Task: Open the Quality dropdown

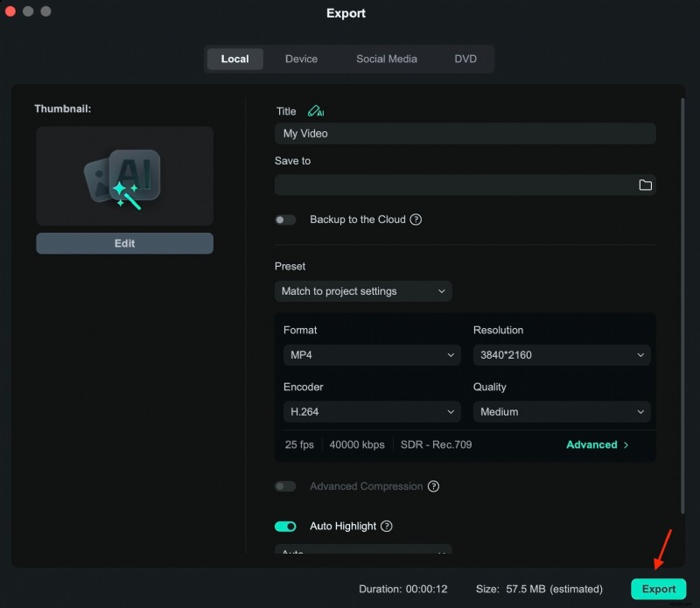Action: [561, 411]
